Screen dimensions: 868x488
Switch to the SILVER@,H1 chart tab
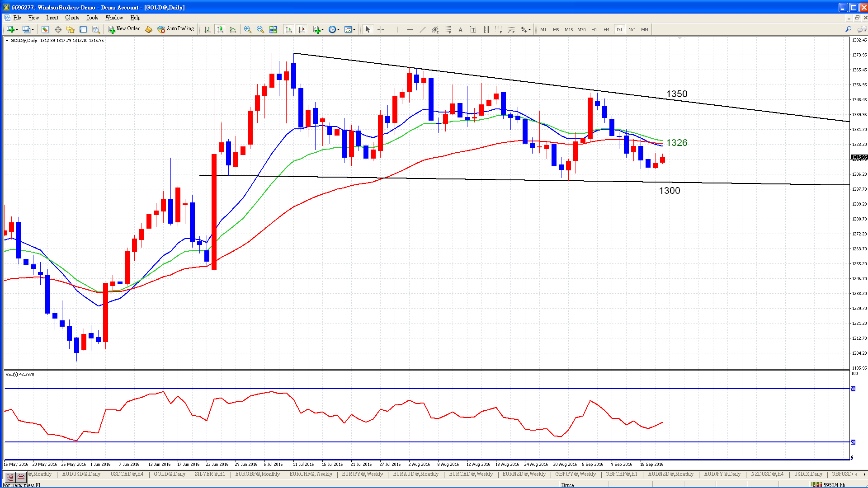pos(210,474)
